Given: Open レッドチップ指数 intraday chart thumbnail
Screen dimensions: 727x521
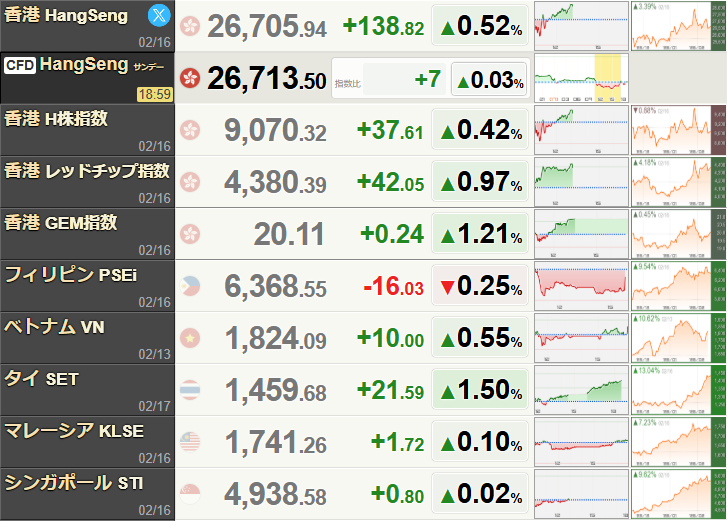Looking at the screenshot, I should [x=581, y=182].
